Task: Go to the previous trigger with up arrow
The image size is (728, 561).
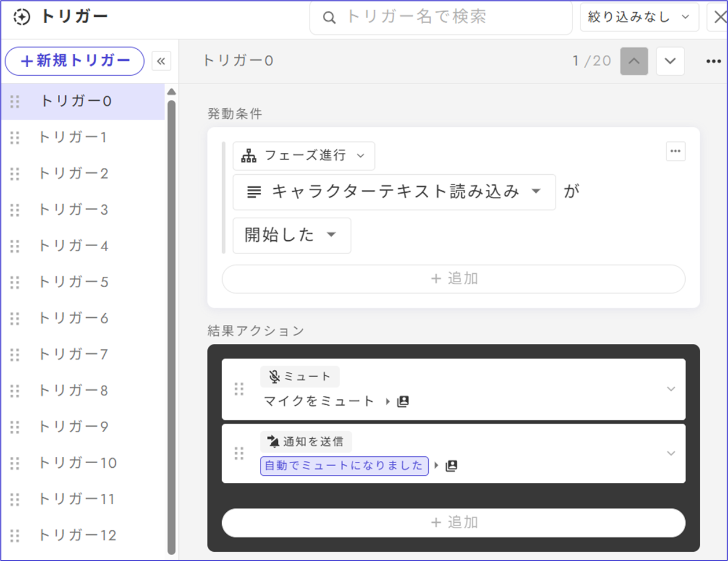Action: [634, 61]
